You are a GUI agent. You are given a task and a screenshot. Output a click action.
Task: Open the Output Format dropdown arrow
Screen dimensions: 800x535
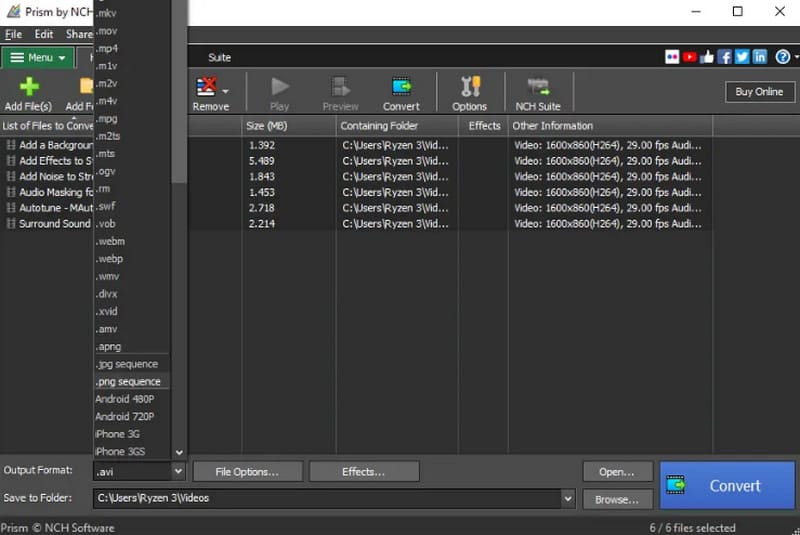click(x=179, y=471)
